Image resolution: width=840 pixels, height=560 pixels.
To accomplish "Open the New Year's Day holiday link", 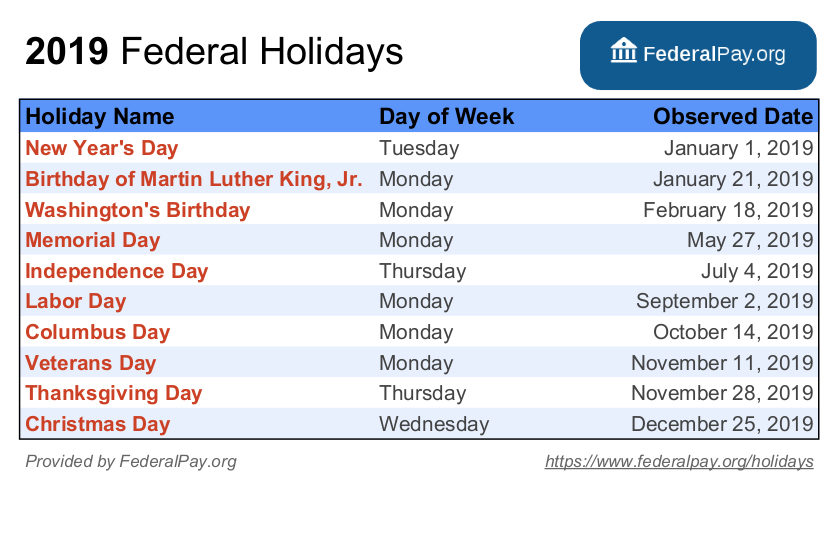I will tap(102, 148).
